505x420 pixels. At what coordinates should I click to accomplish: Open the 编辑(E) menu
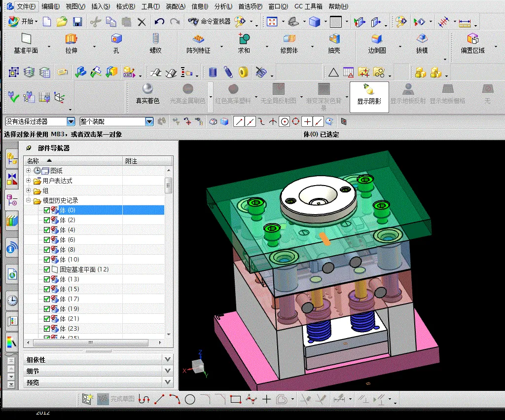coord(51,6)
